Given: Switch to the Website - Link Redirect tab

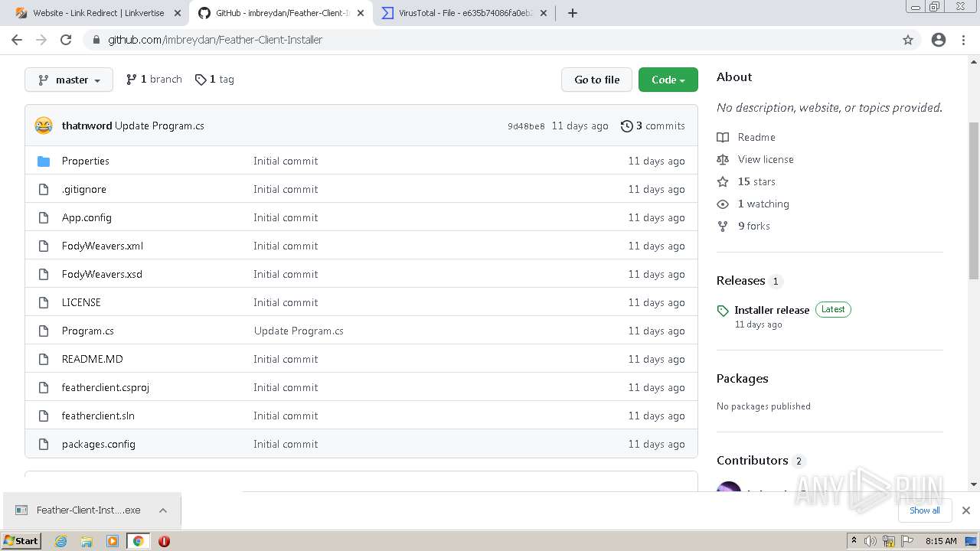Looking at the screenshot, I should point(98,13).
